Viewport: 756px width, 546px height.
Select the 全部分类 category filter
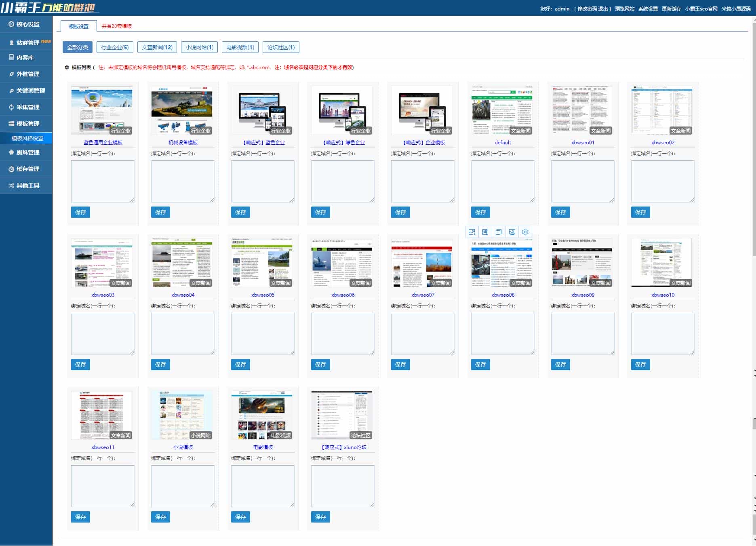78,47
